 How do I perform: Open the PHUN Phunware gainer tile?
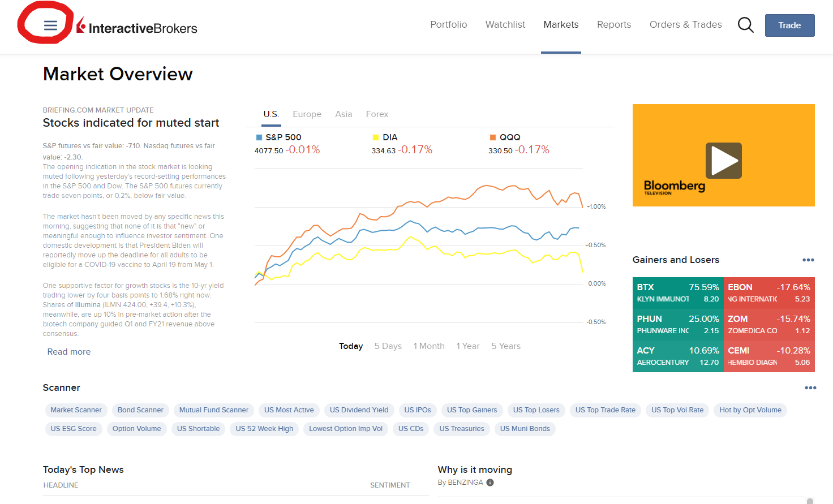tap(678, 325)
